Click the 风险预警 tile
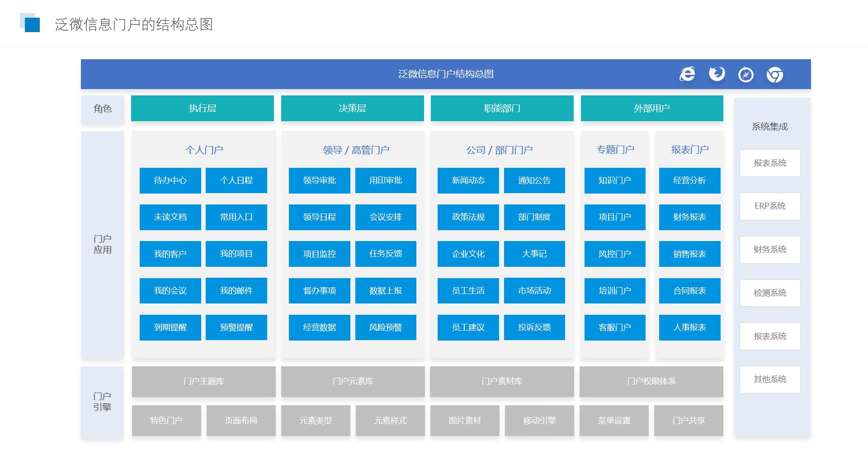Image resolution: width=868 pixels, height=450 pixels. [x=386, y=327]
